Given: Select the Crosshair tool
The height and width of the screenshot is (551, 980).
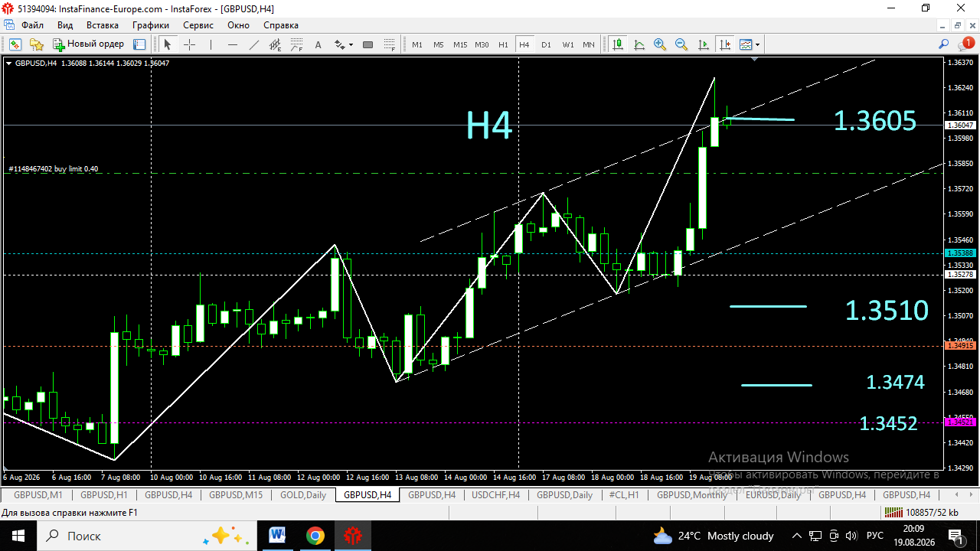Looking at the screenshot, I should tap(189, 44).
